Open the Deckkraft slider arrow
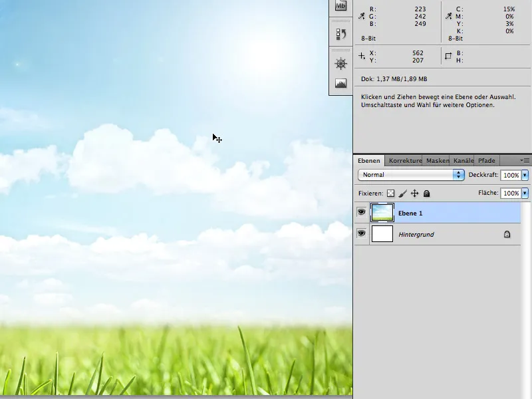532x399 pixels. point(525,175)
